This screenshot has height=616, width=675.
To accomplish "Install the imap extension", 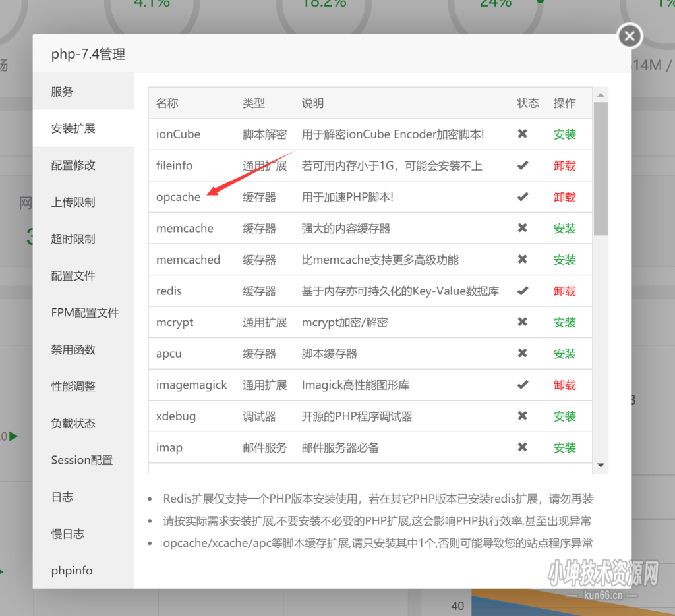I will [x=565, y=447].
